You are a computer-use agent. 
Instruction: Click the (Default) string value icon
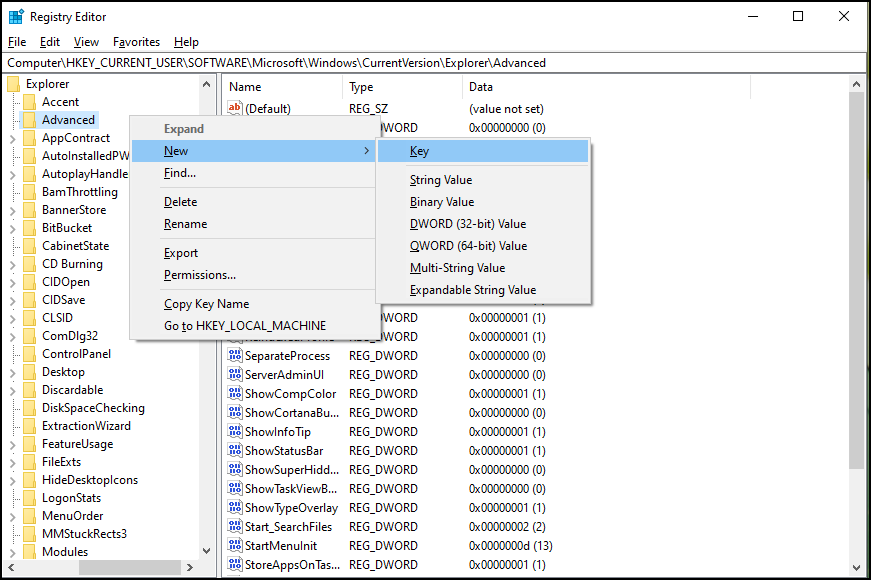[235, 108]
